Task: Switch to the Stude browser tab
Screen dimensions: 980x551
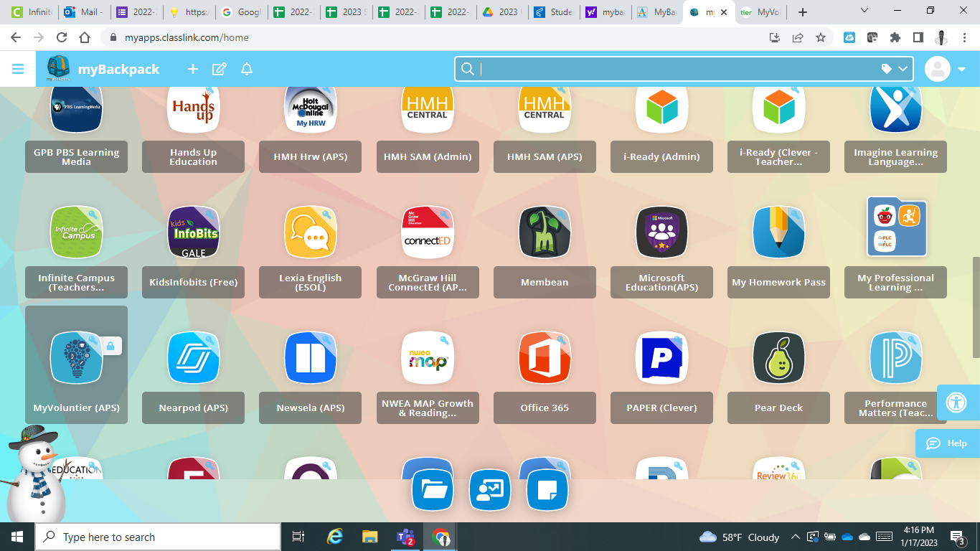Action: point(554,12)
